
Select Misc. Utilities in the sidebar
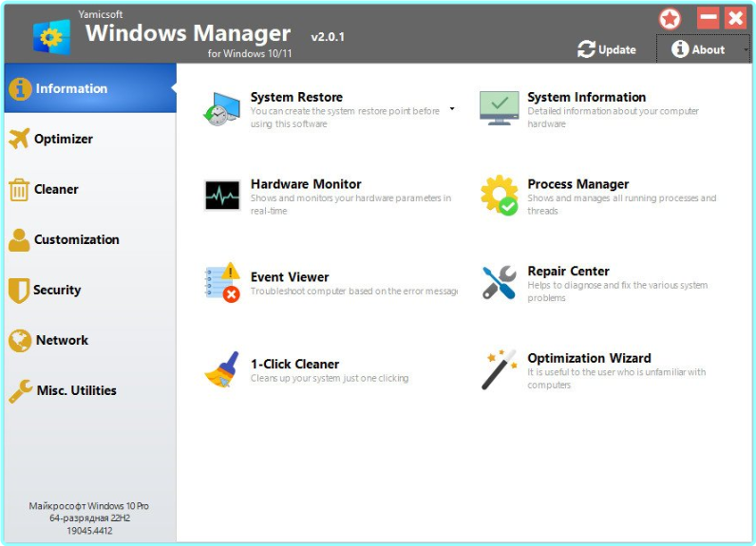[76, 390]
